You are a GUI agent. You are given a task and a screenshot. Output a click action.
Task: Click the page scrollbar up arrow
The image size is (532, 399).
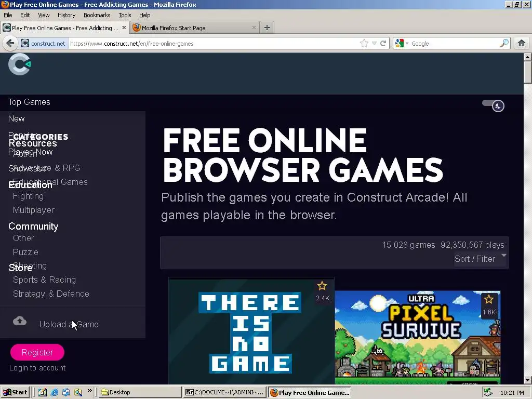coord(527,57)
